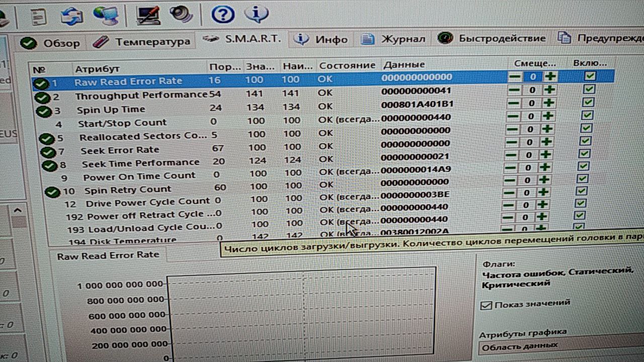Toggle enabled checkbox for Seek Time Performance
Image resolution: width=644 pixels, height=362 pixels.
point(583,154)
